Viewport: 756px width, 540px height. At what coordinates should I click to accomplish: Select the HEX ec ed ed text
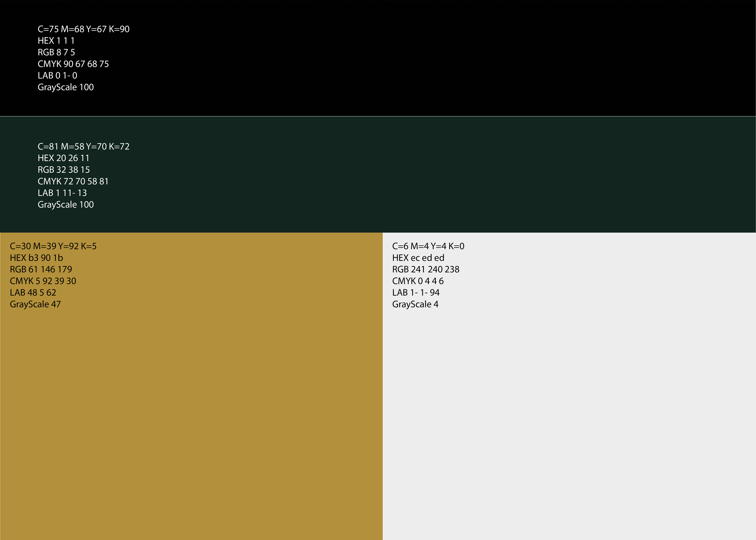418,258
